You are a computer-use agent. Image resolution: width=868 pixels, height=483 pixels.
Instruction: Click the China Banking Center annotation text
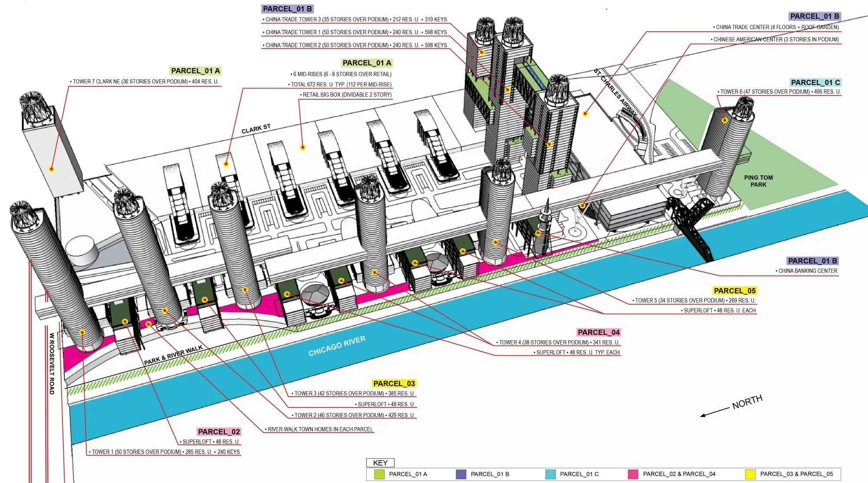[x=807, y=271]
